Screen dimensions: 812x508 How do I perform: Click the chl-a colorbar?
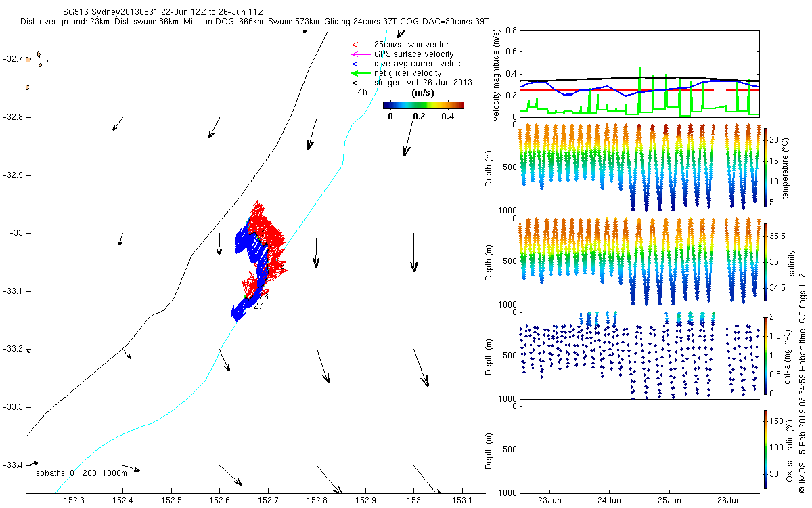tap(765, 355)
